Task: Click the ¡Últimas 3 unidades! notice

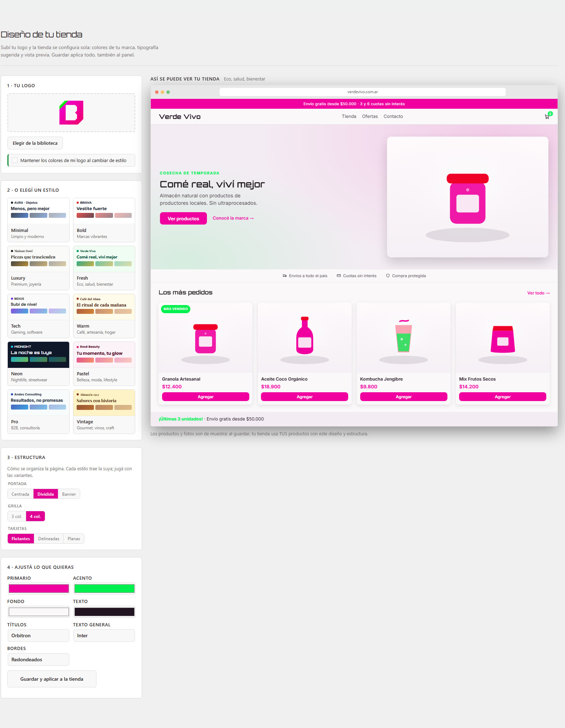Action: click(181, 419)
